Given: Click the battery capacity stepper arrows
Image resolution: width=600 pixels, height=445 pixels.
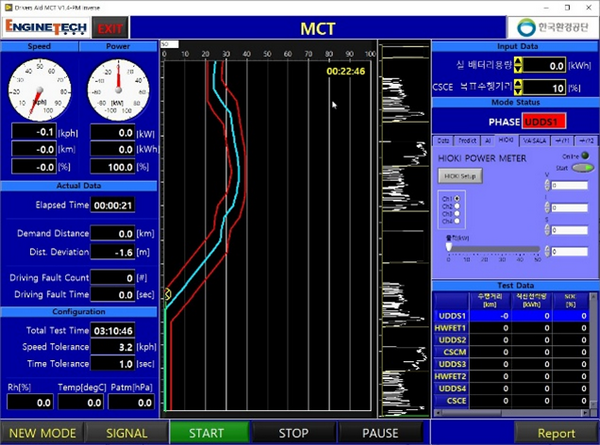Looking at the screenshot, I should pos(518,65).
